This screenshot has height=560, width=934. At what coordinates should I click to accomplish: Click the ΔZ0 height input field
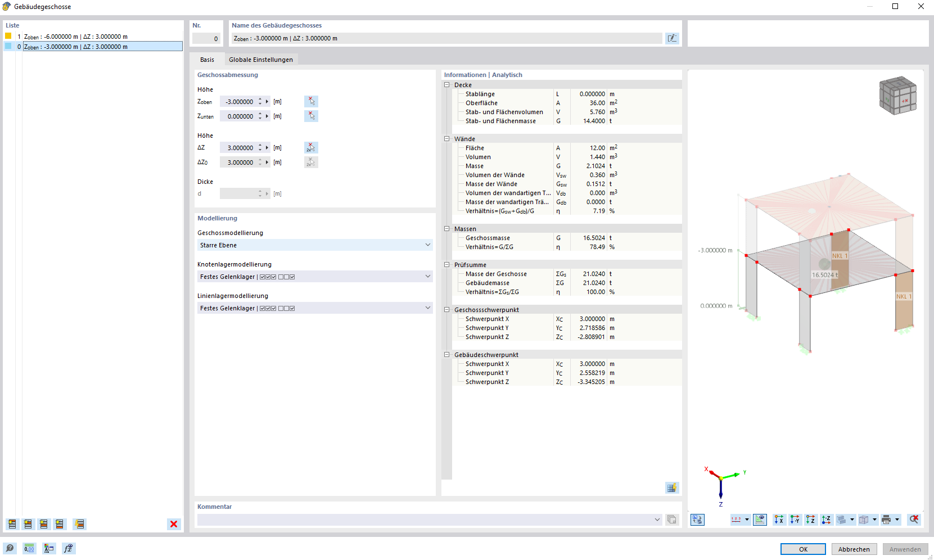pos(237,162)
